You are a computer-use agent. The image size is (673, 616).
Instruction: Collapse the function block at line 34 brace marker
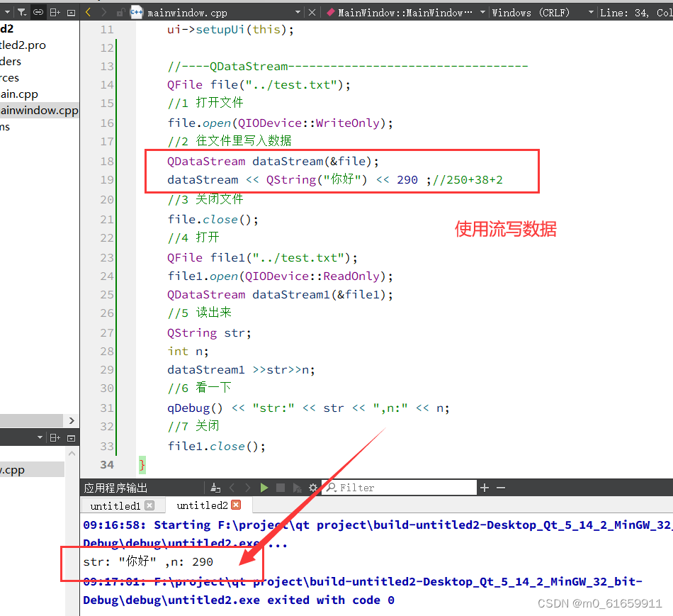[x=141, y=464]
